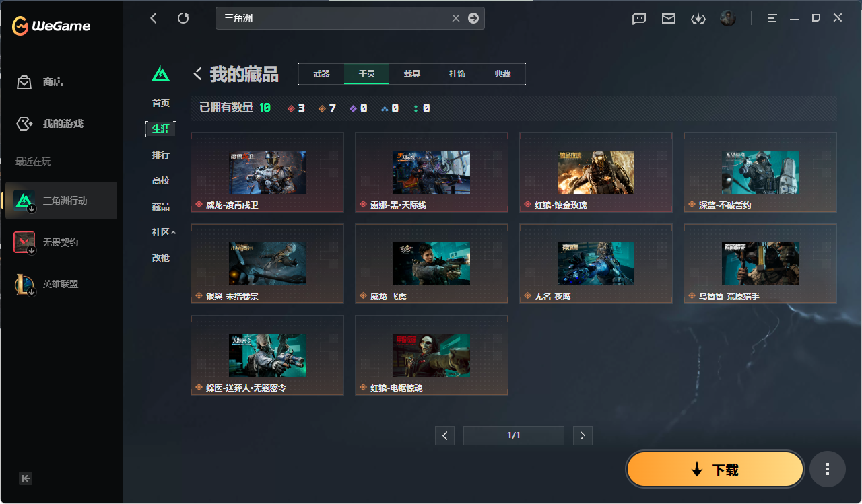Screen dimensions: 862x504
Task: Click the 最近在玩 section label
Action: 33,161
